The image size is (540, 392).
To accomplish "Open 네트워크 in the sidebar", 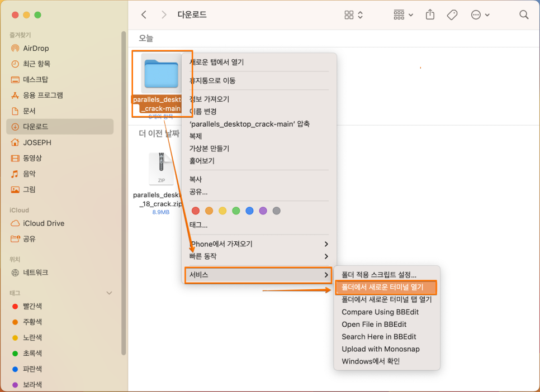I will click(x=60, y=273).
